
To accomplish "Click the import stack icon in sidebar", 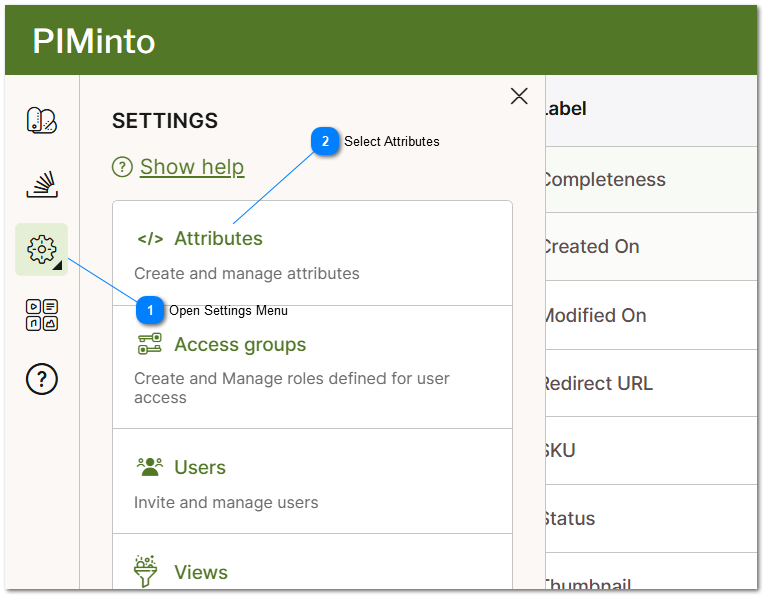I will pyautogui.click(x=42, y=185).
